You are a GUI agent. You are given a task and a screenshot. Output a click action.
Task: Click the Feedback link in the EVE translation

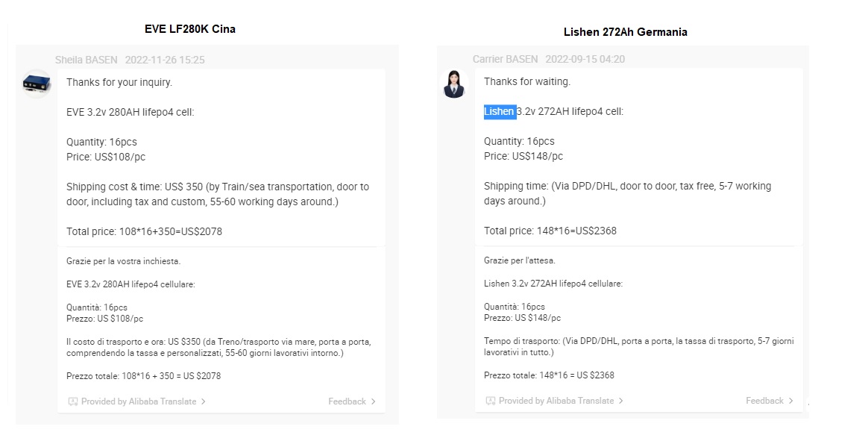(347, 401)
